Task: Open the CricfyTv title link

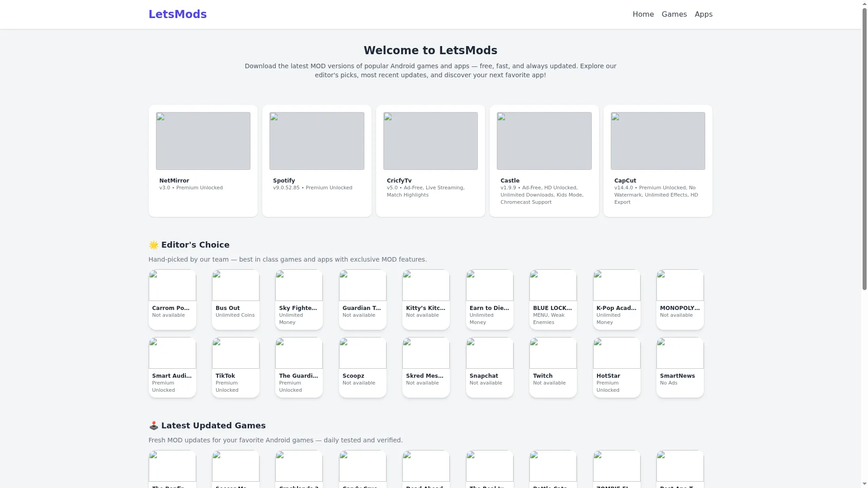Action: [x=399, y=181]
